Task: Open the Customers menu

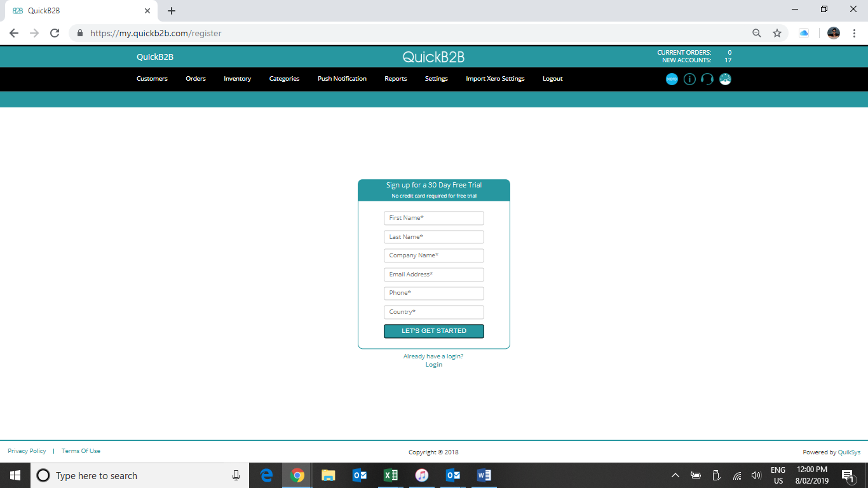Action: pyautogui.click(x=152, y=79)
